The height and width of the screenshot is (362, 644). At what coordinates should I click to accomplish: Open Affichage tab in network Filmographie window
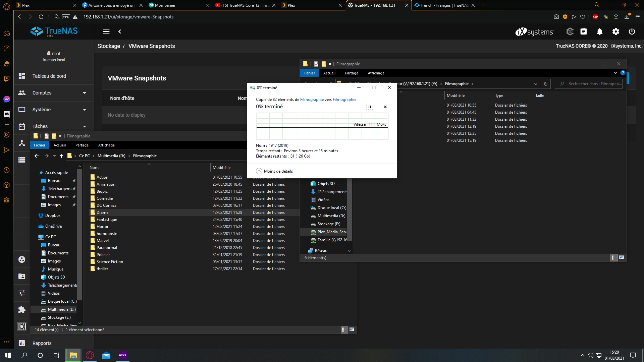coord(376,73)
